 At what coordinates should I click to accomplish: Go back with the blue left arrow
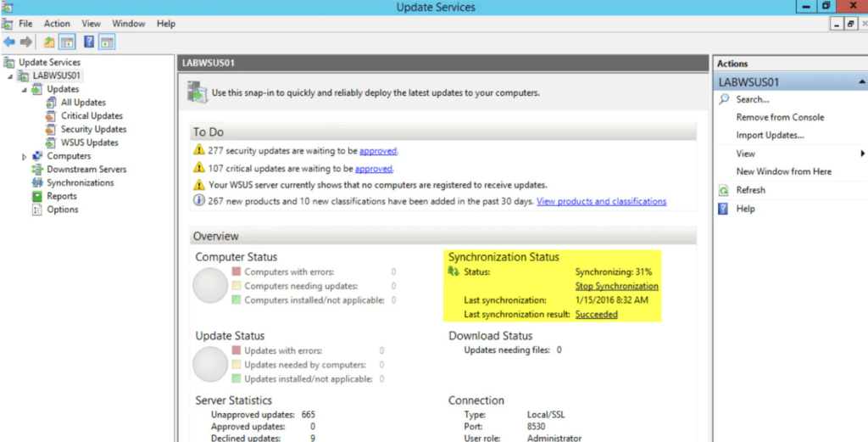pyautogui.click(x=8, y=42)
